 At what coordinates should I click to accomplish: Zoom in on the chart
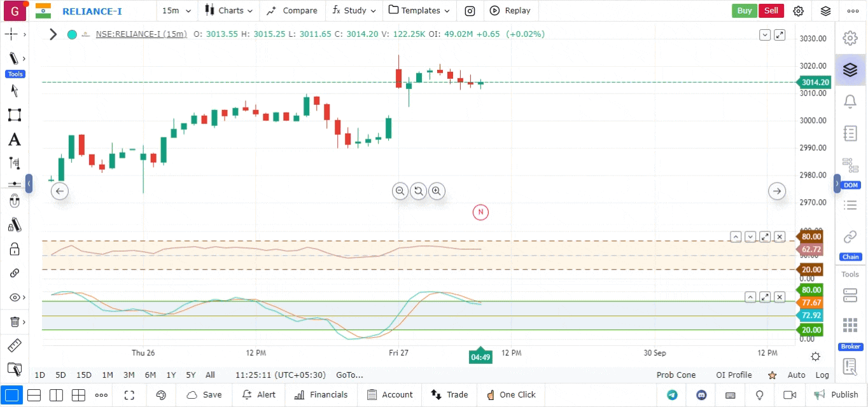(436, 191)
